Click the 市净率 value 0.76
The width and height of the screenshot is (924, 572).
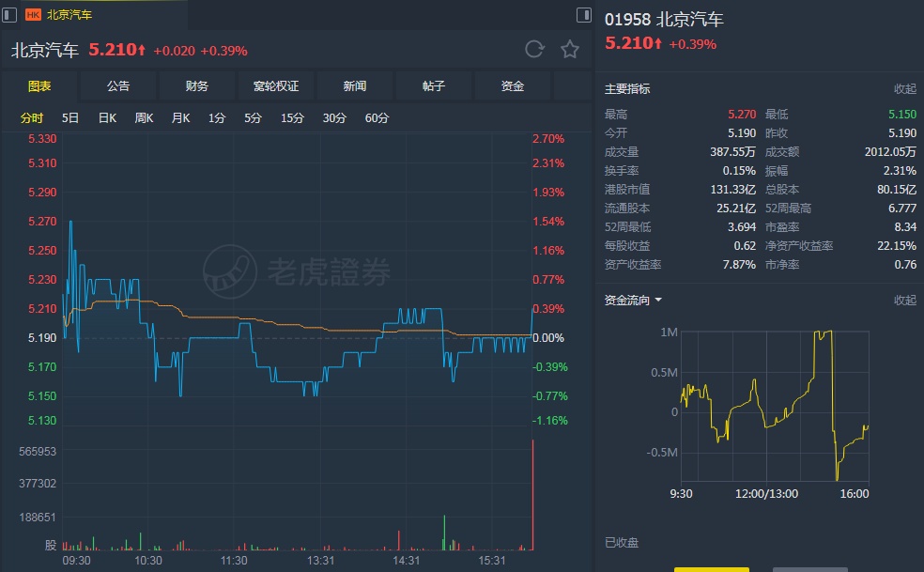[905, 265]
